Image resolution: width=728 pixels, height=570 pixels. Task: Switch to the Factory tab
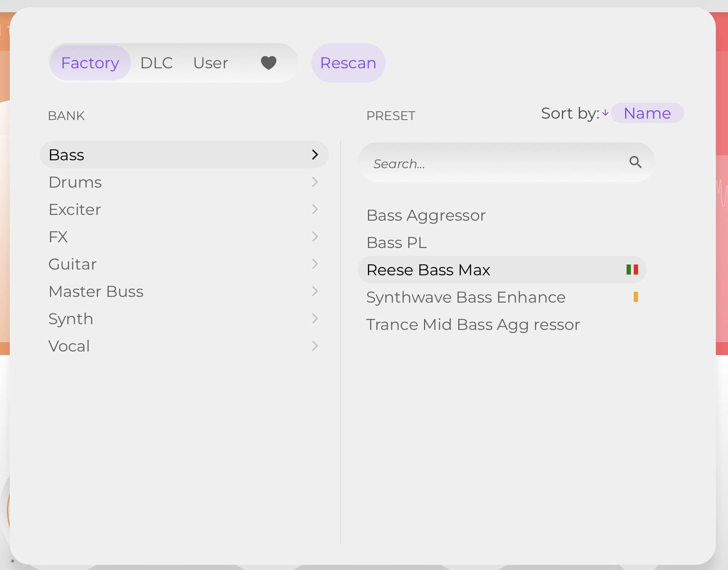tap(90, 63)
